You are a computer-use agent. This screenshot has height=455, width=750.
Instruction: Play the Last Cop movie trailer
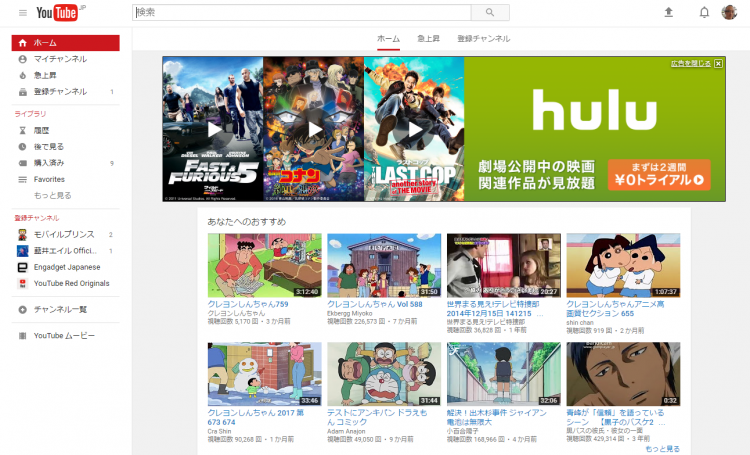coord(414,129)
